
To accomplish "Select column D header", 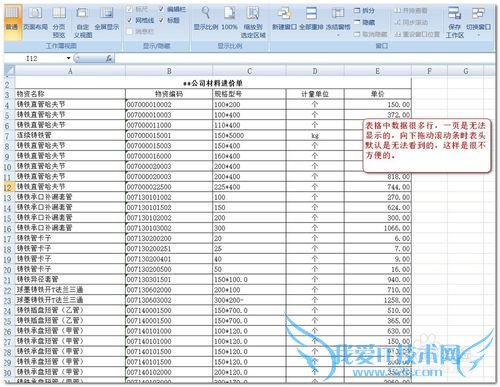I will 315,71.
